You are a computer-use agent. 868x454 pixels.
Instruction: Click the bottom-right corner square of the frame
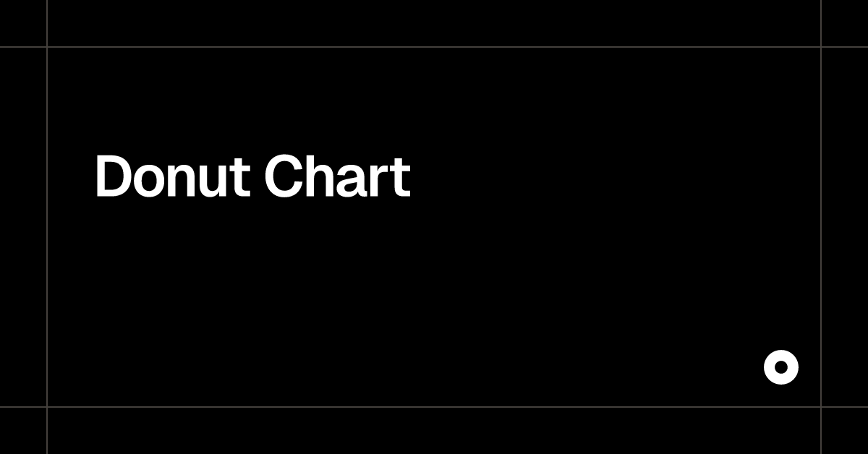[845, 431]
